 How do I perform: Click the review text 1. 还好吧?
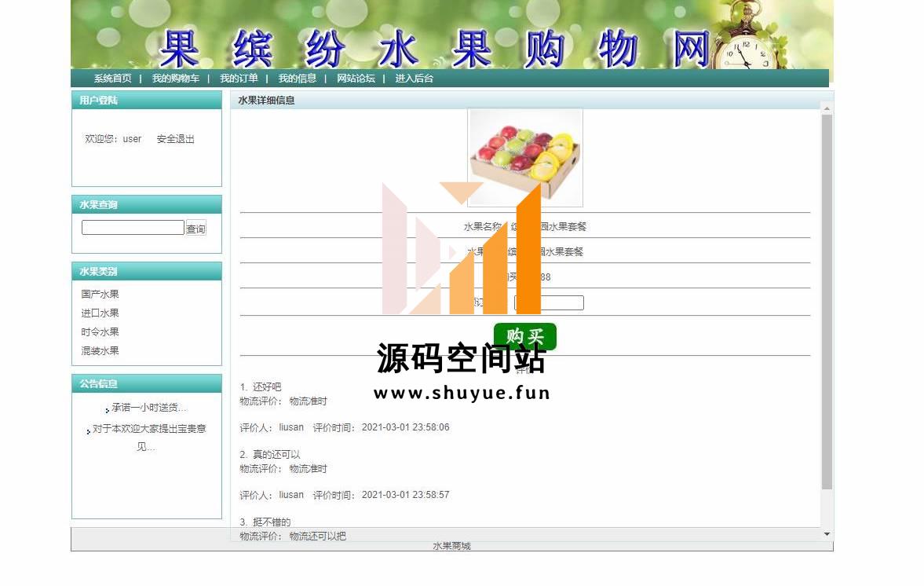261,386
